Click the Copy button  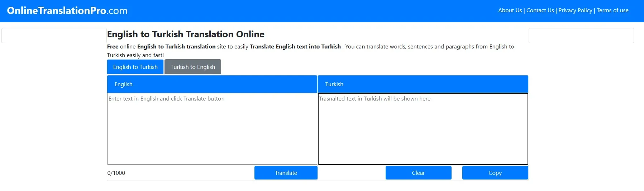(x=495, y=173)
